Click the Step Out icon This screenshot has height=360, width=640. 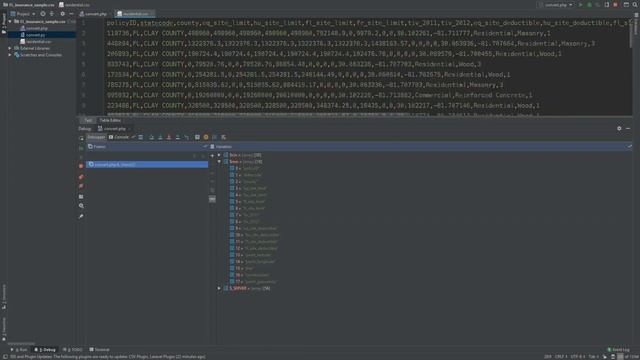point(178,137)
